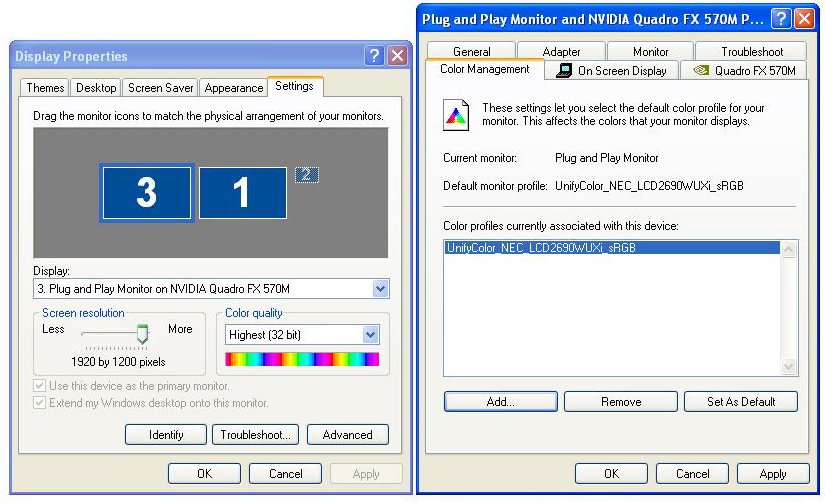The height and width of the screenshot is (503, 825).
Task: Open the General tab
Action: [471, 52]
